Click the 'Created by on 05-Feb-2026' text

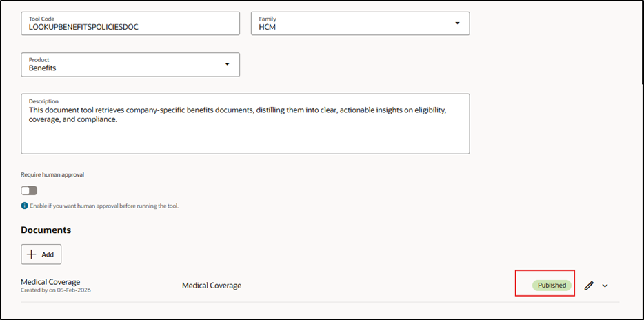(56, 290)
